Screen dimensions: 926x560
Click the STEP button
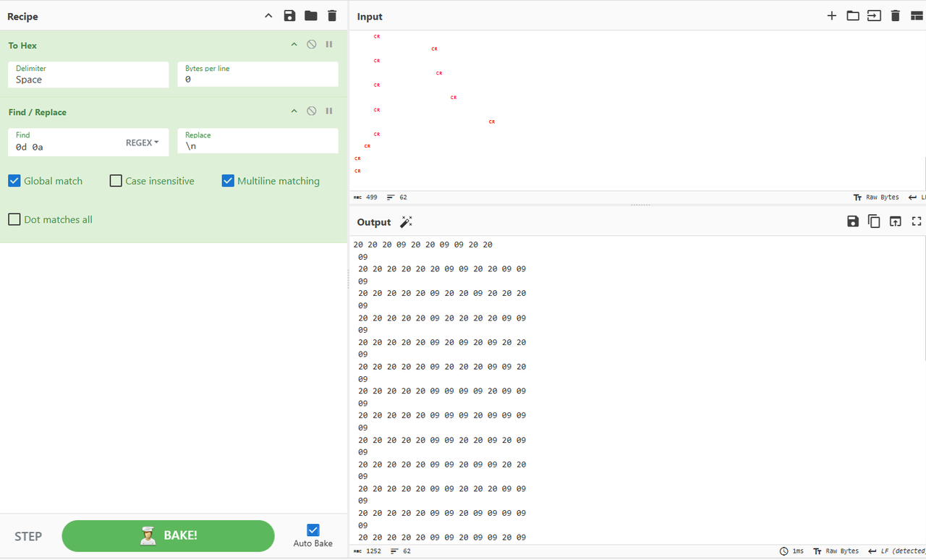(x=28, y=536)
